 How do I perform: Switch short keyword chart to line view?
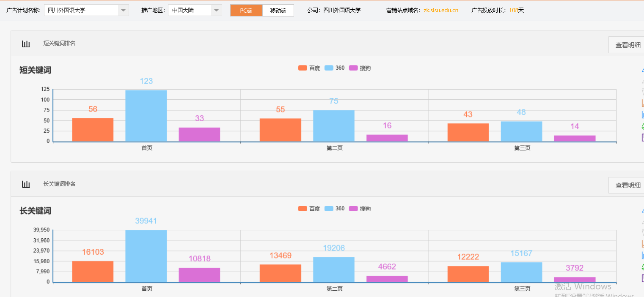[x=643, y=103]
